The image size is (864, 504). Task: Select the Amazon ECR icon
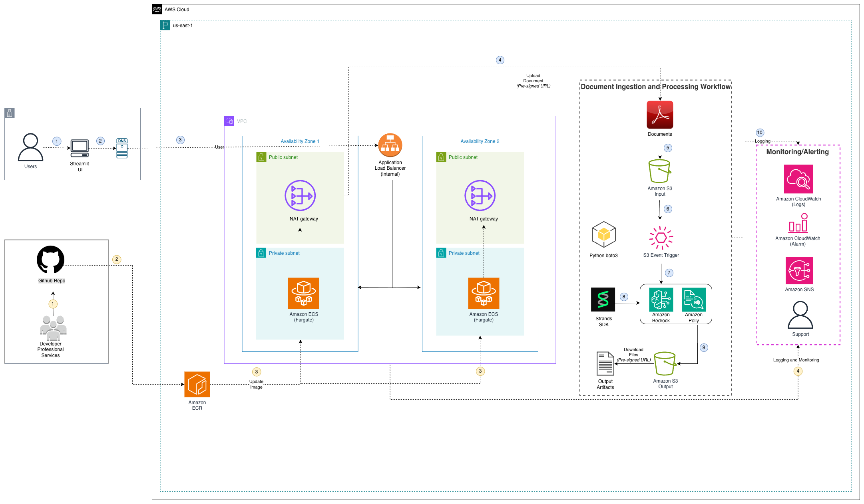point(197,385)
